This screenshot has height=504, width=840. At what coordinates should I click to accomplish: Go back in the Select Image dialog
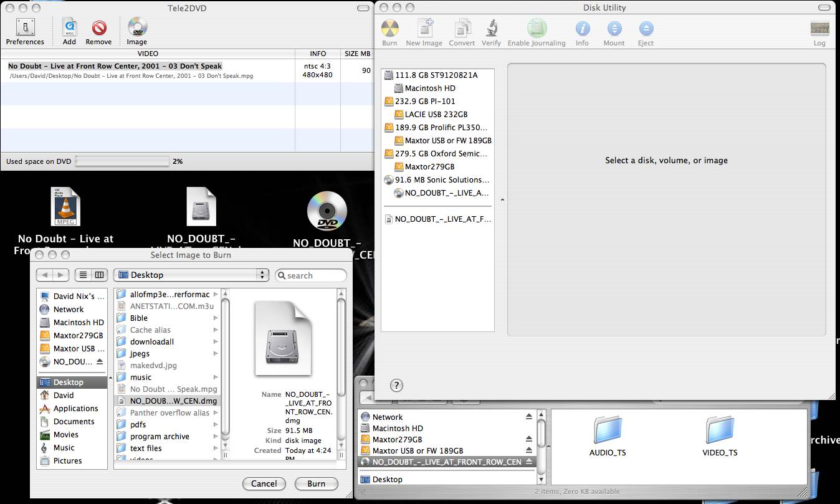click(45, 275)
